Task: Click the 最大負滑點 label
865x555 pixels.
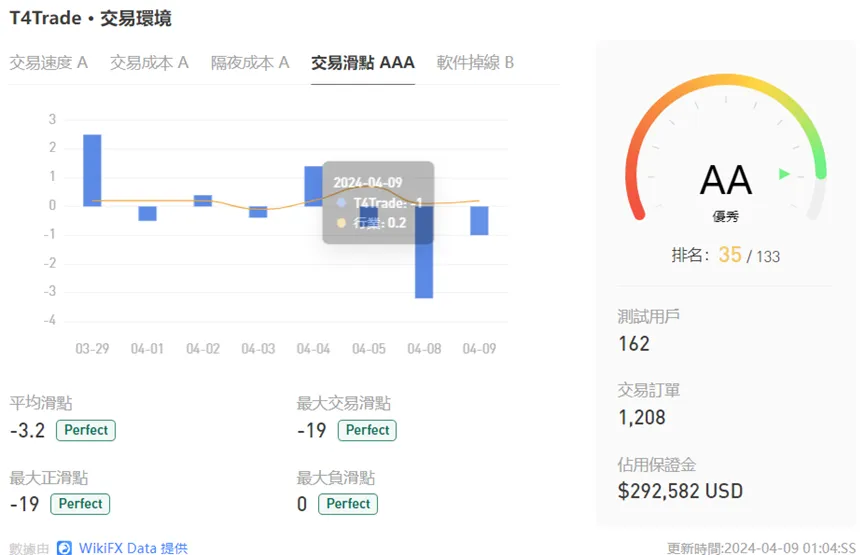Action: [335, 478]
